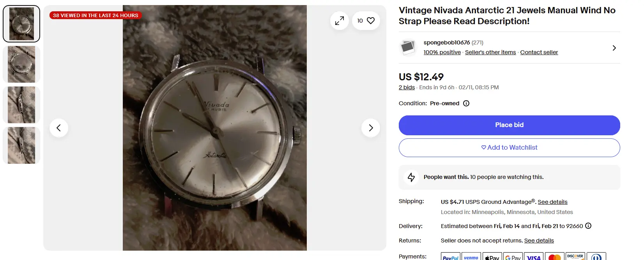Select the third watch thumbnail

pos(21,105)
